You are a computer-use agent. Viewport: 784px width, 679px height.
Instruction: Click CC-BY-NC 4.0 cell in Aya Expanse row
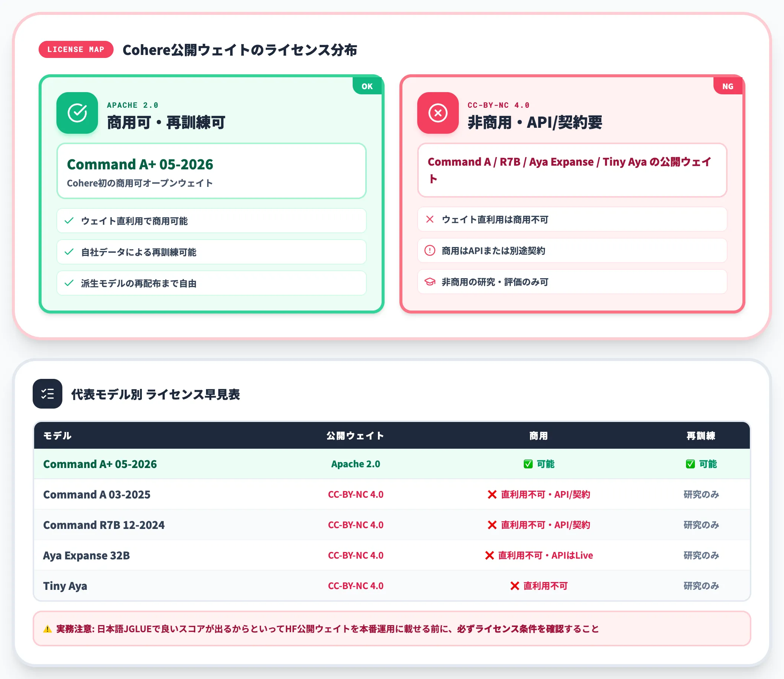(x=356, y=555)
